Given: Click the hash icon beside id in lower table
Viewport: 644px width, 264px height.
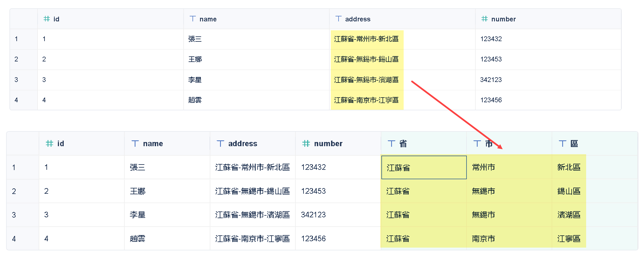Looking at the screenshot, I should (x=49, y=144).
